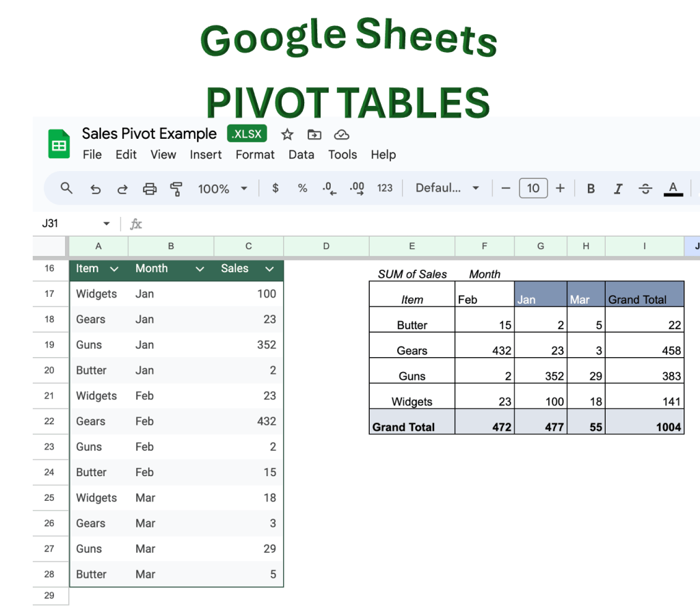Open the Edit menu

126,155
